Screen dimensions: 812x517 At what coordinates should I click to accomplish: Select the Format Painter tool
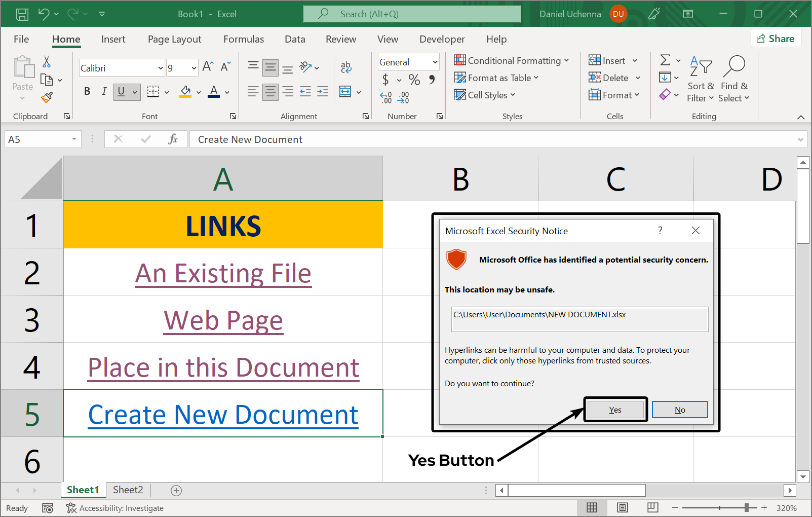click(x=47, y=97)
